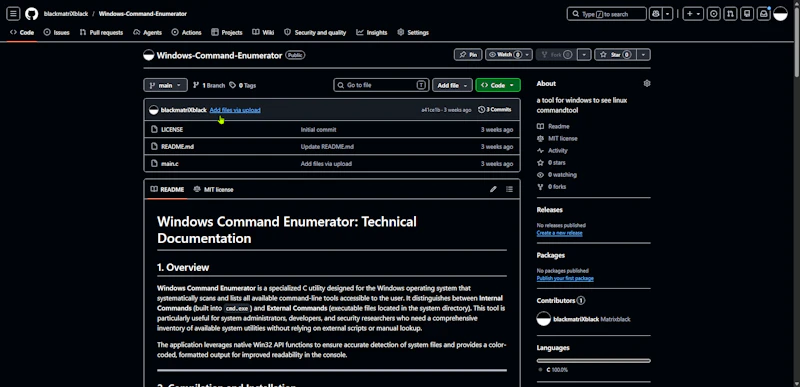This screenshot has height=387, width=800.
Task: Click Publish your first package
Action: pyautogui.click(x=565, y=278)
